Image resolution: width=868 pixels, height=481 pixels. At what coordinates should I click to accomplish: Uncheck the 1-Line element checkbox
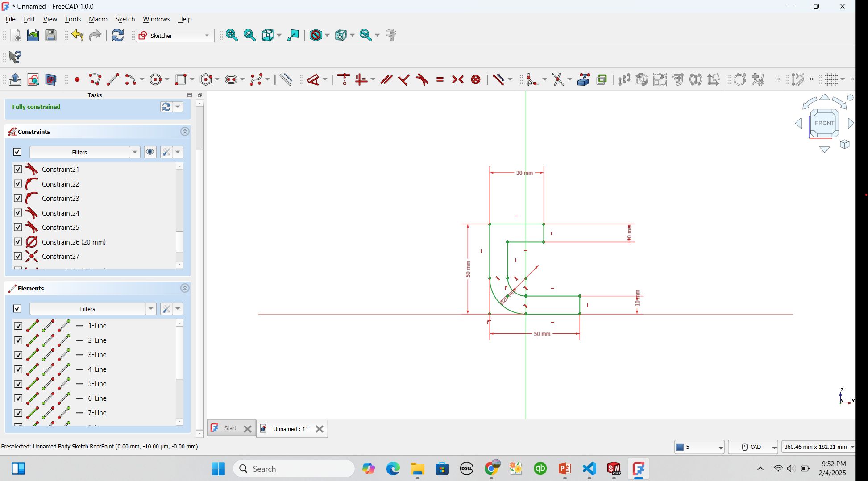coord(18,326)
